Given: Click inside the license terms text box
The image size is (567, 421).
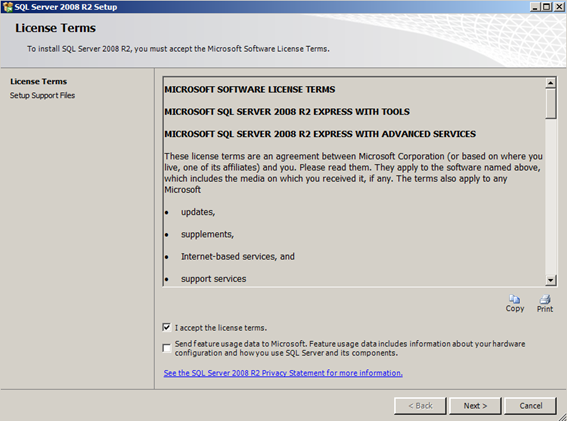Looking at the screenshot, I should coord(354,182).
